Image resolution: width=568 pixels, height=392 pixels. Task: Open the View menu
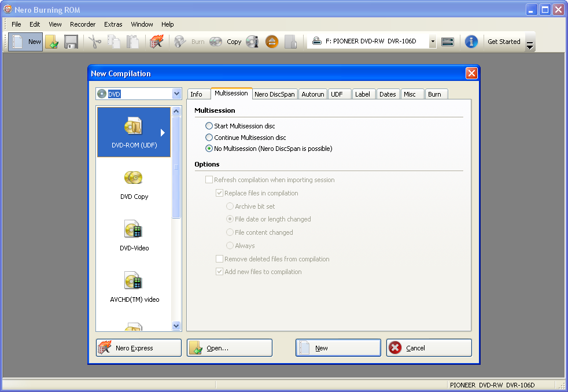pos(55,24)
